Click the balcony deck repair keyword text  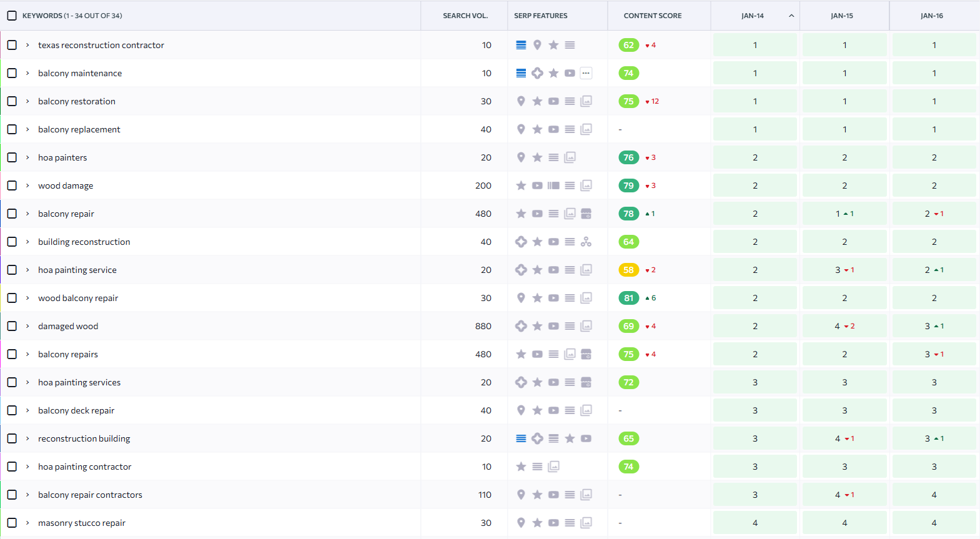point(76,410)
